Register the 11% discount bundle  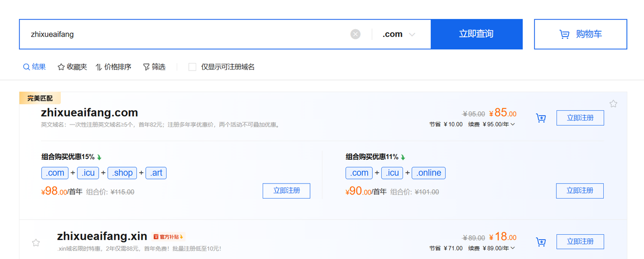pyautogui.click(x=580, y=191)
